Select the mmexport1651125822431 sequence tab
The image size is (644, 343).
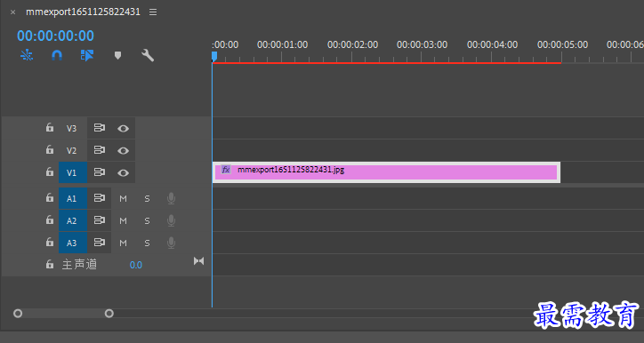pos(83,12)
